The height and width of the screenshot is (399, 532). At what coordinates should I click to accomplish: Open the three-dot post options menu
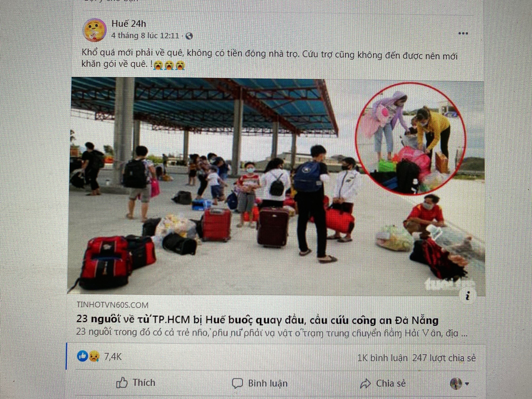coord(463,33)
